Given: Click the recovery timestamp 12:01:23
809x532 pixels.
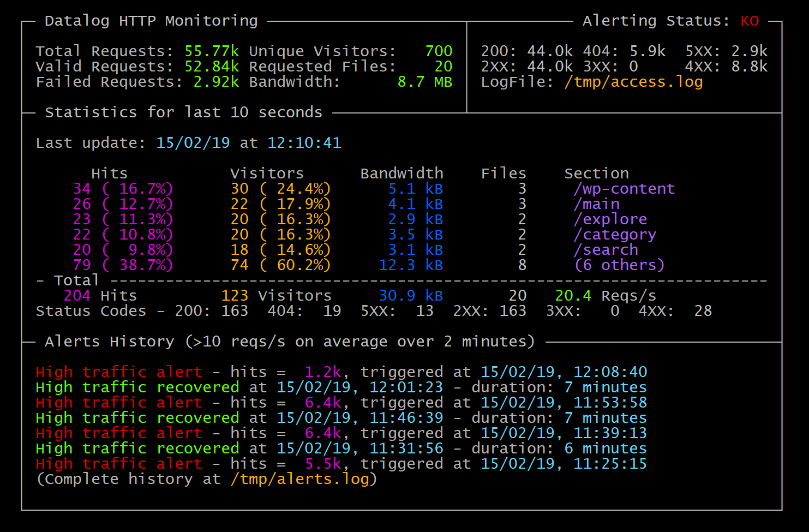Looking at the screenshot, I should click(406, 387).
